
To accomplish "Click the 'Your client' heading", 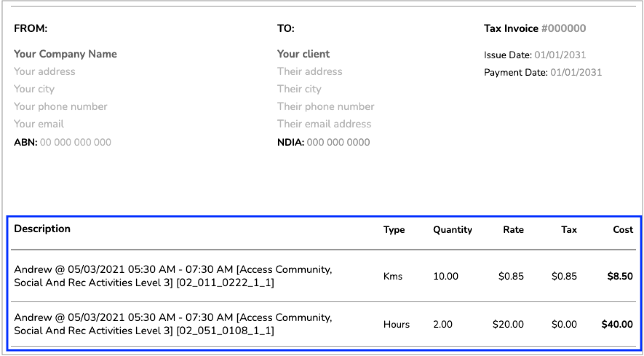I will 304,54.
